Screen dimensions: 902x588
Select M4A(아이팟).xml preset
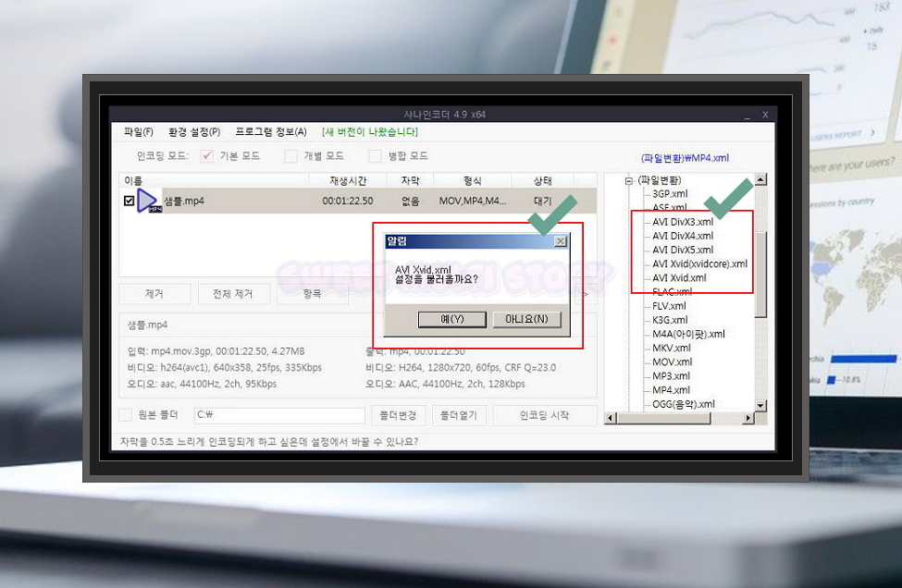pyautogui.click(x=688, y=334)
